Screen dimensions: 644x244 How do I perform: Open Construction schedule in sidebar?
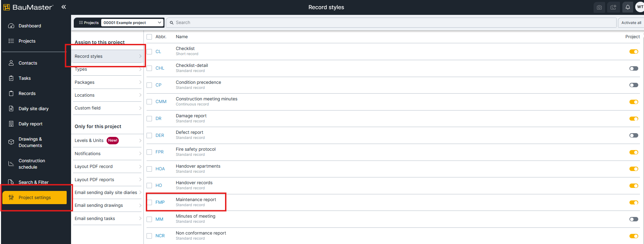coord(32,164)
